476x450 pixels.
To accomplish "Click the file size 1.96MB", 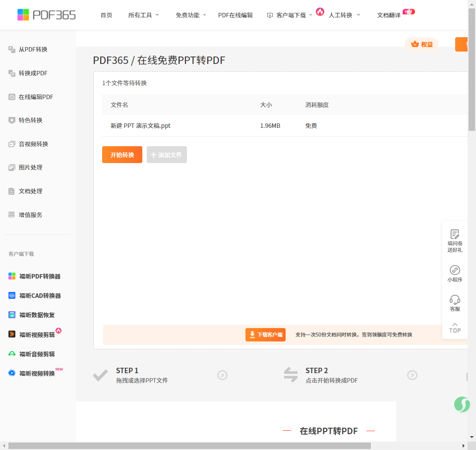I will coord(270,125).
